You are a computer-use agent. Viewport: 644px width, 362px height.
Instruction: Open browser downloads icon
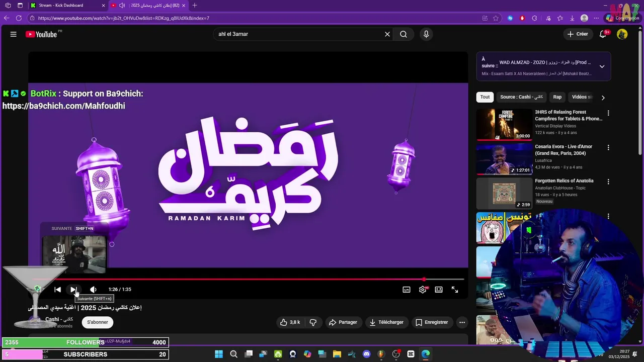572,18
